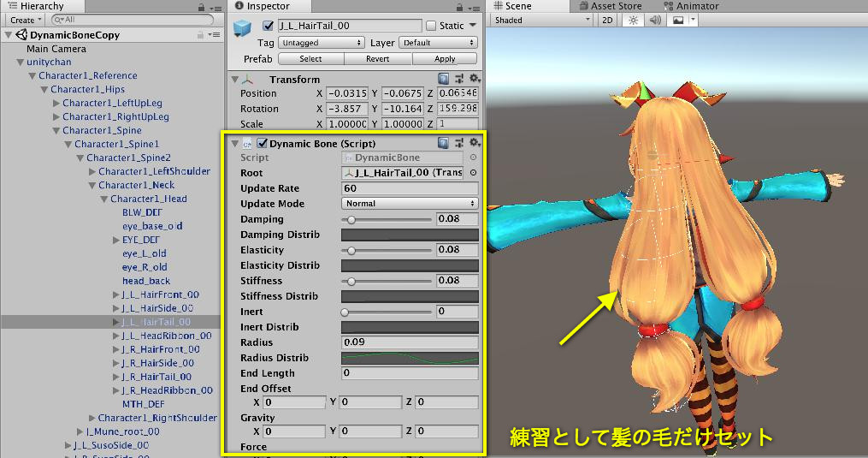868x458 pixels.
Task: Open the Radius Distrib curve field
Action: point(410,358)
